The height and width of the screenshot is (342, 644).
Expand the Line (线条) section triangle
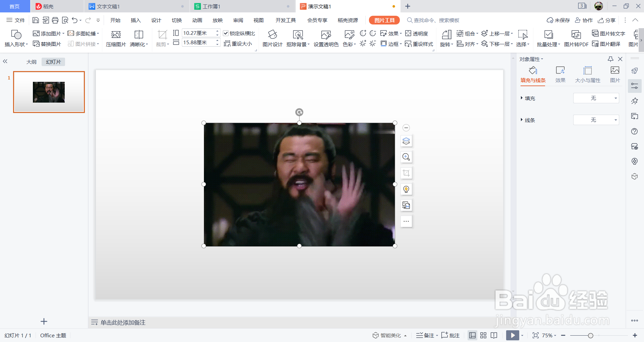[x=522, y=120]
